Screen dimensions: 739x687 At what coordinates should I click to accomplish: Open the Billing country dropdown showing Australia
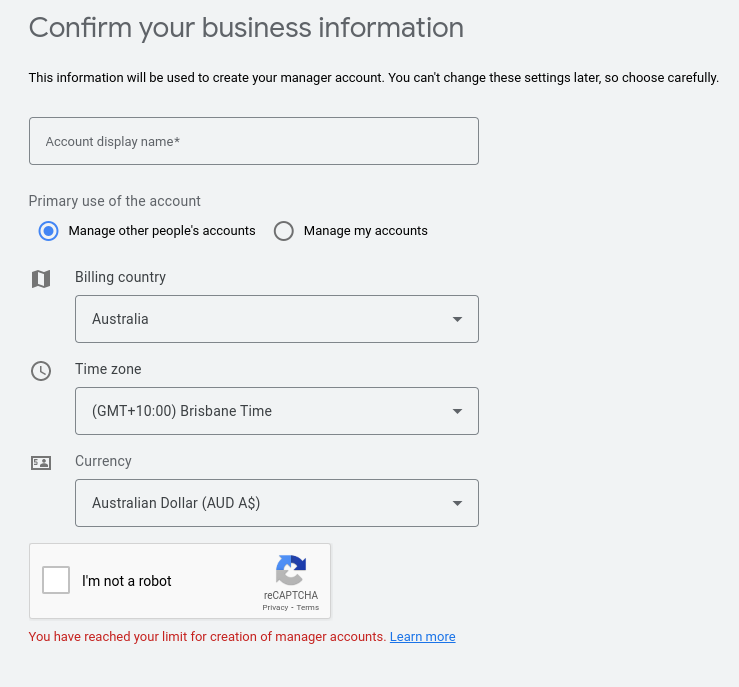pyautogui.click(x=277, y=319)
